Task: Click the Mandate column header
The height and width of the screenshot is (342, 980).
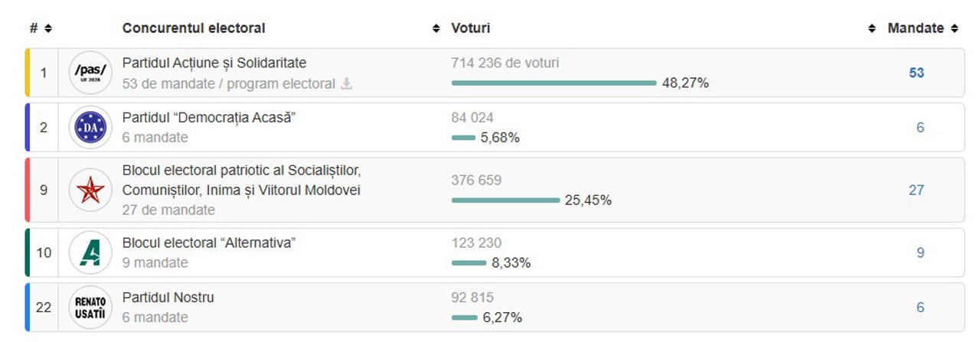Action: (915, 28)
